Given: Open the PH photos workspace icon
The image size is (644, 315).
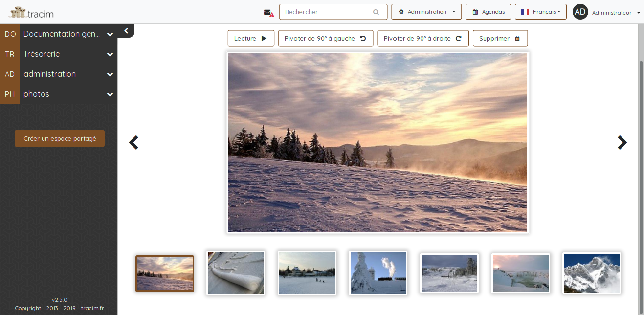Looking at the screenshot, I should coord(10,94).
